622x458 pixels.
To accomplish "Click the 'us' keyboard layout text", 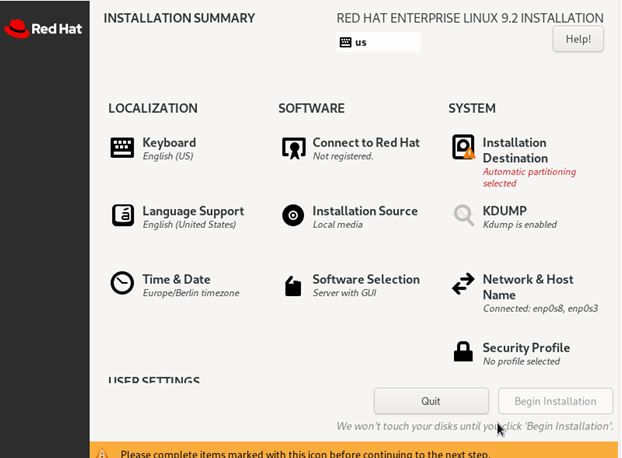I will point(361,42).
